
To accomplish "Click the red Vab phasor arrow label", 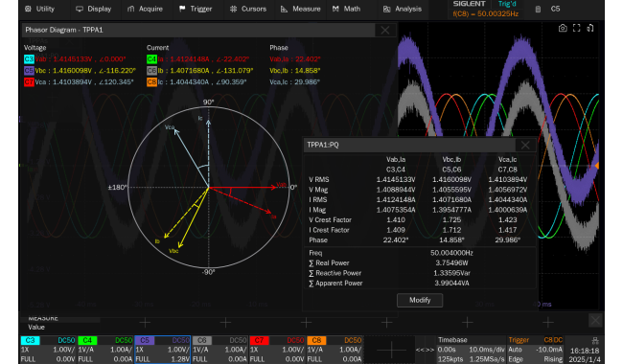I will pyautogui.click(x=281, y=185).
